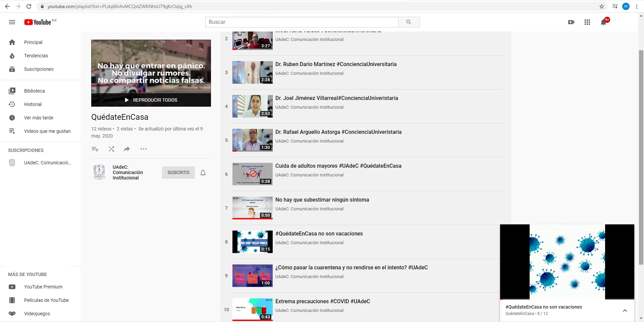Shuffle the QuédateEnCasa playlist

click(x=111, y=149)
